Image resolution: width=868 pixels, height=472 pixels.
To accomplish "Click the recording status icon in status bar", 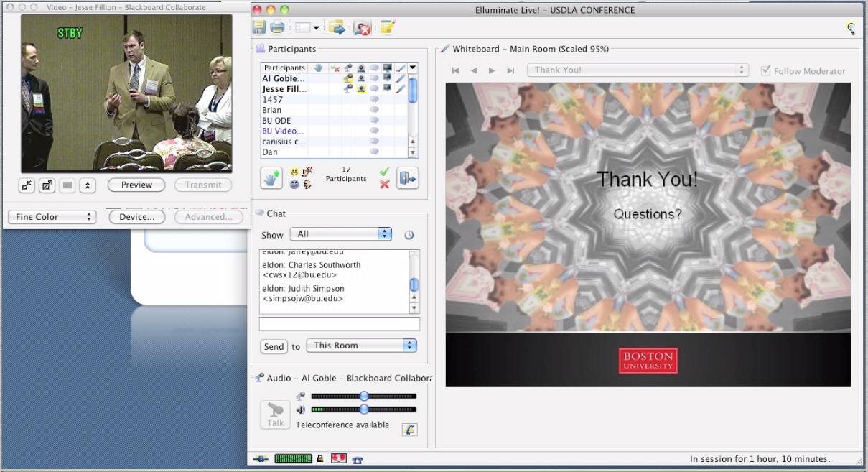I will tap(339, 459).
